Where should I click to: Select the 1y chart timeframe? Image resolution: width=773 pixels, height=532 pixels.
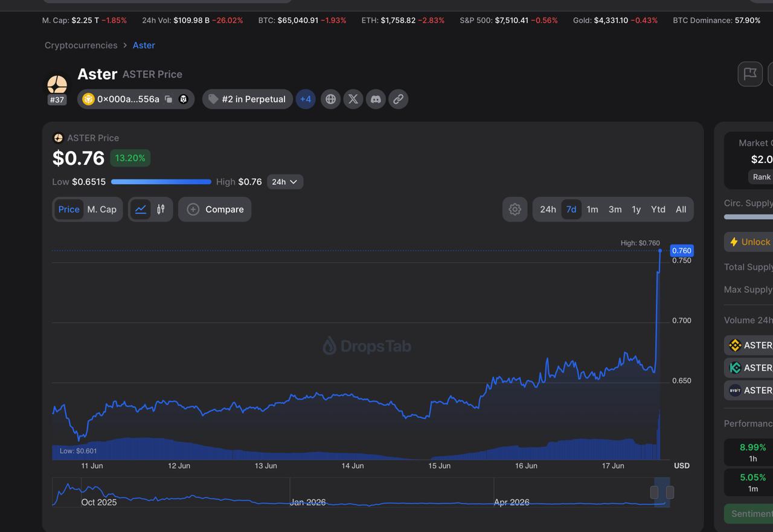(636, 210)
